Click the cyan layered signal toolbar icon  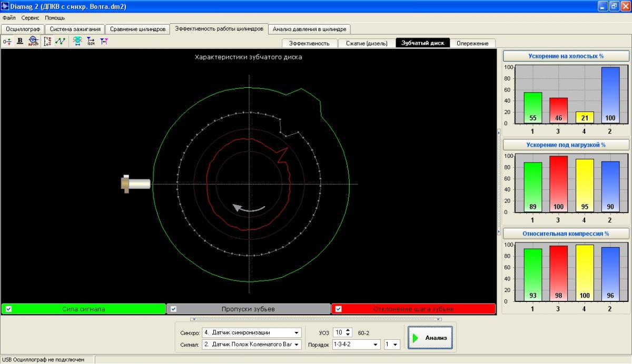[x=77, y=41]
